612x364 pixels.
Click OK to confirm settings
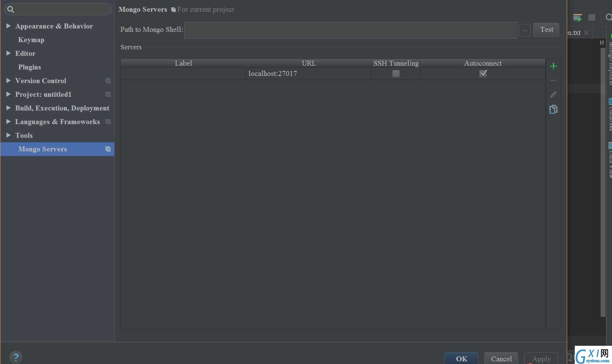(462, 358)
